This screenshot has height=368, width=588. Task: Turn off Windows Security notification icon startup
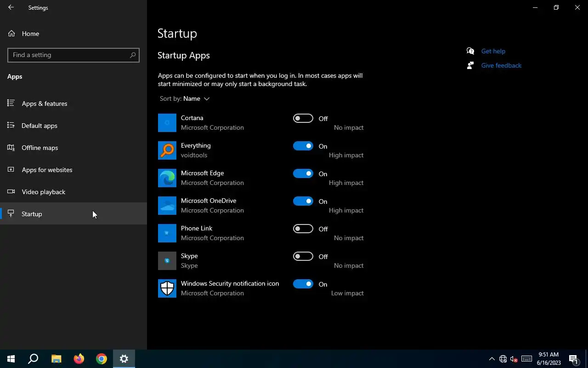tap(303, 284)
